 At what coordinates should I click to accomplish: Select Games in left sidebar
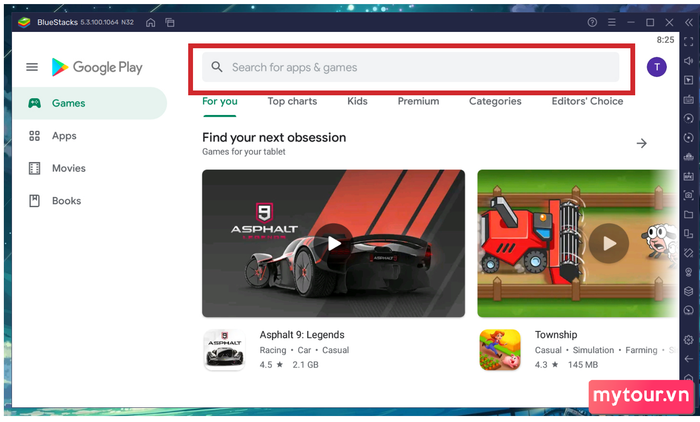90,103
